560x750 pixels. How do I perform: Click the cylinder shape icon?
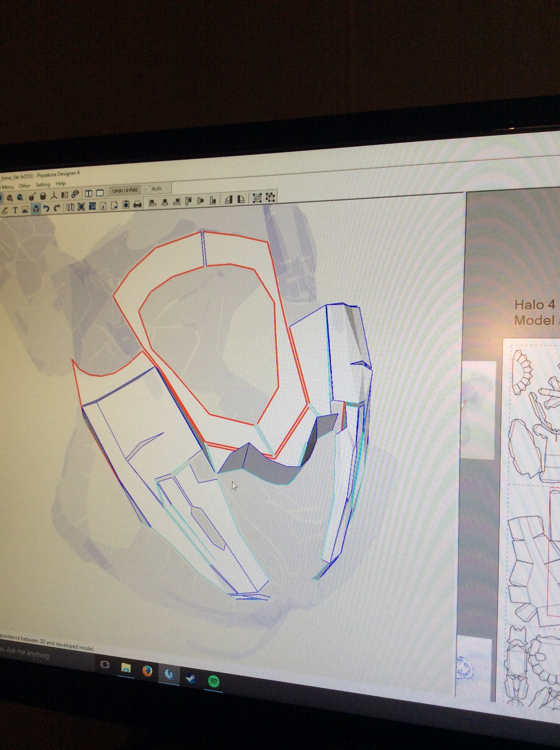click(43, 196)
